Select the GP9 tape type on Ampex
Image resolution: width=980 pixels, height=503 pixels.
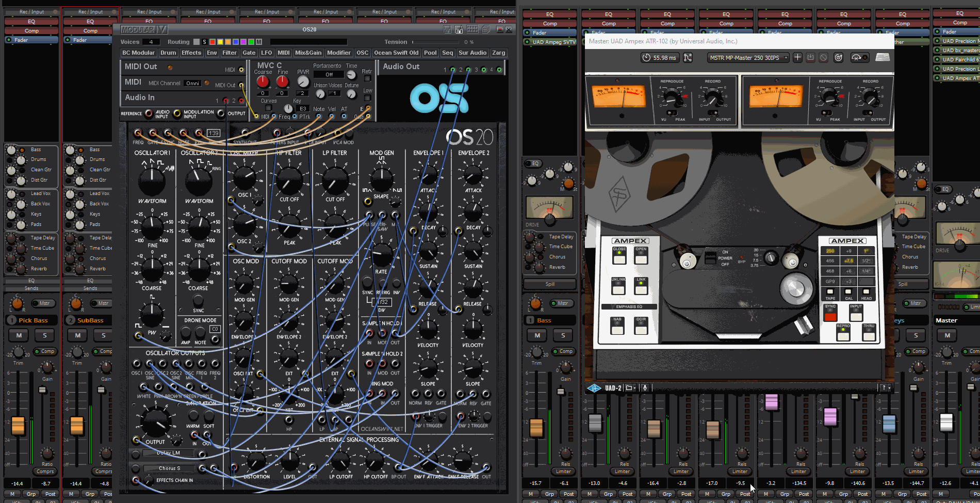tap(830, 281)
